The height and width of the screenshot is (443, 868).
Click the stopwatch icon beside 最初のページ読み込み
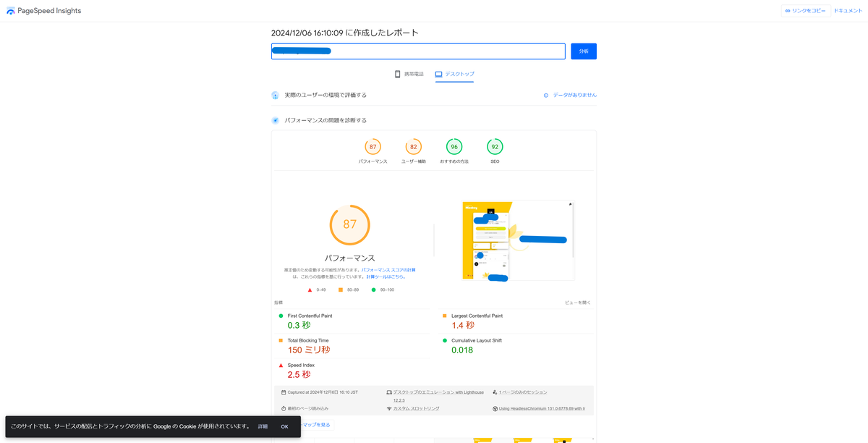click(284, 408)
